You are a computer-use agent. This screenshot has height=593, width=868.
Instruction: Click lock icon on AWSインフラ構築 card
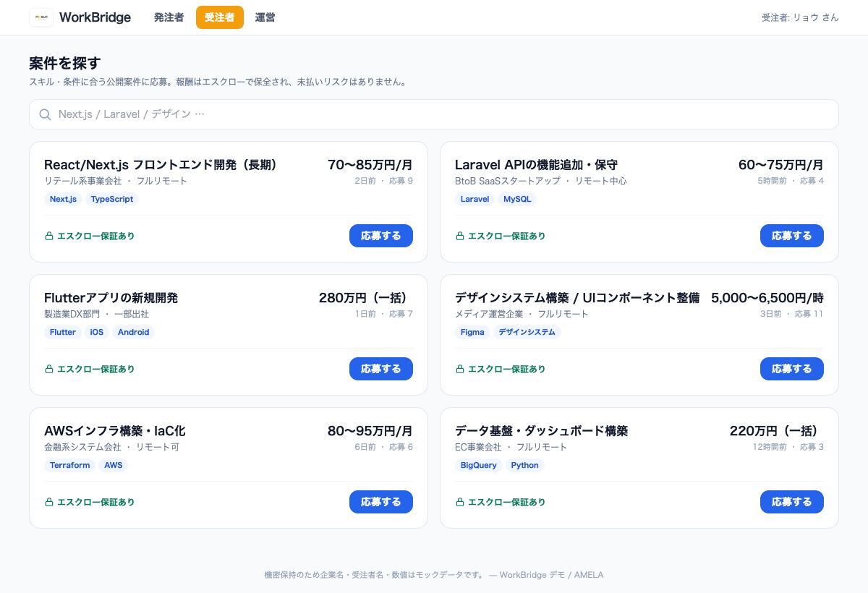(x=49, y=502)
